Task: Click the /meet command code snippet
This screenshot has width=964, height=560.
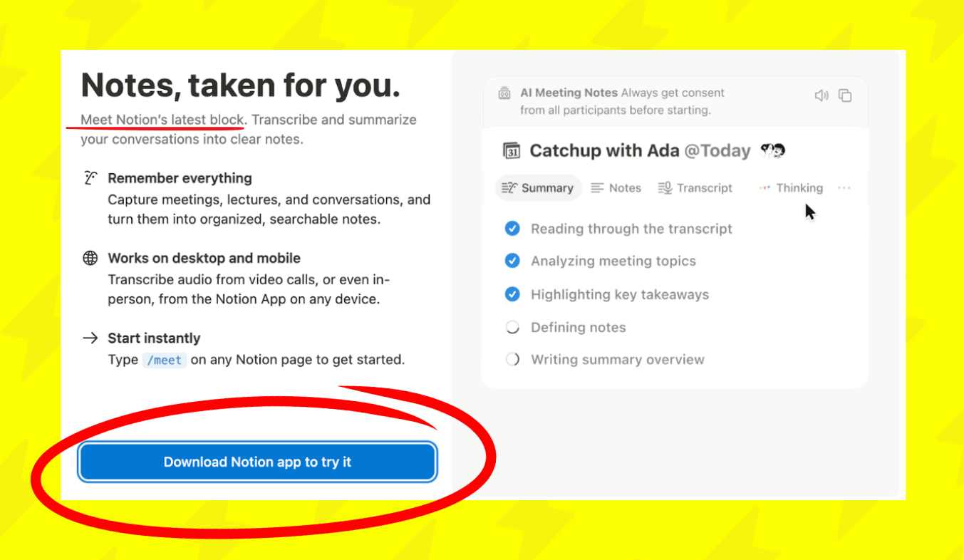Action: tap(165, 360)
